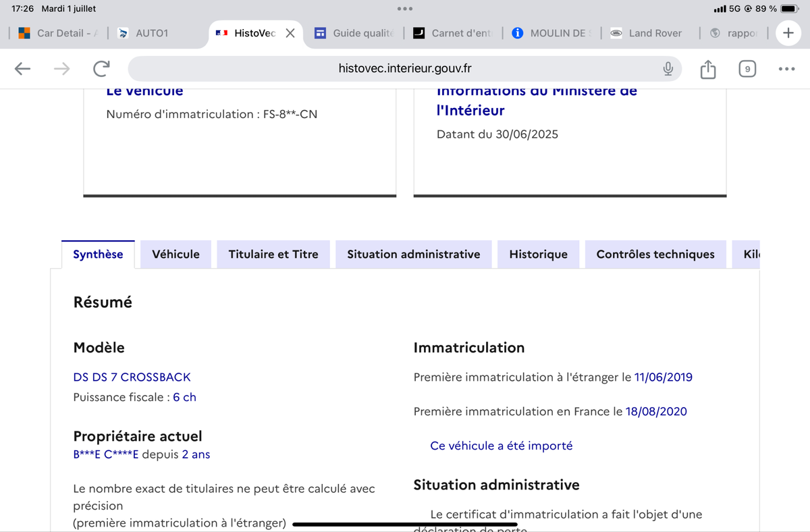The height and width of the screenshot is (532, 810).
Task: Switch to the Véhicule tab
Action: click(175, 254)
